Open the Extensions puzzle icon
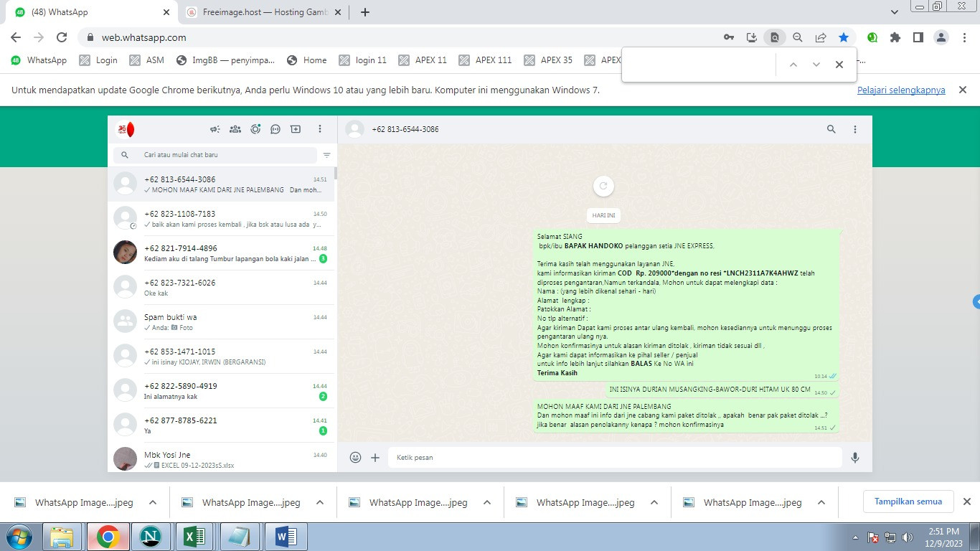980x551 pixels. (895, 37)
